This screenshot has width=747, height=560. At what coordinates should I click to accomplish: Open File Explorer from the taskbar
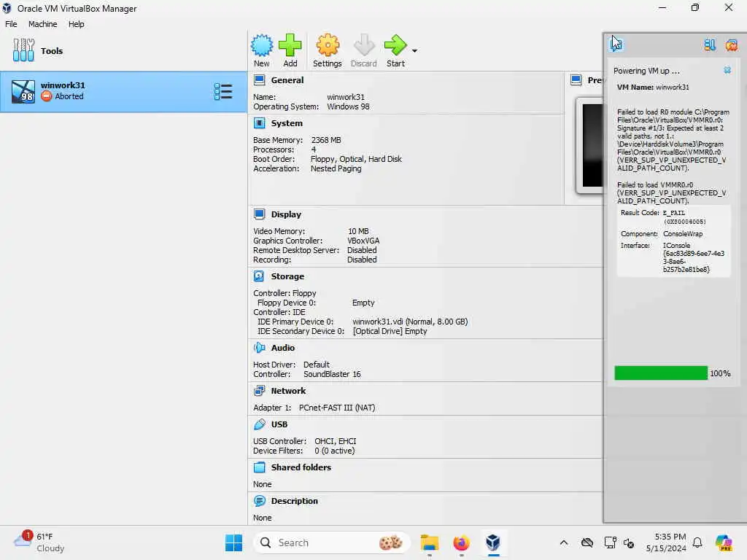click(429, 542)
